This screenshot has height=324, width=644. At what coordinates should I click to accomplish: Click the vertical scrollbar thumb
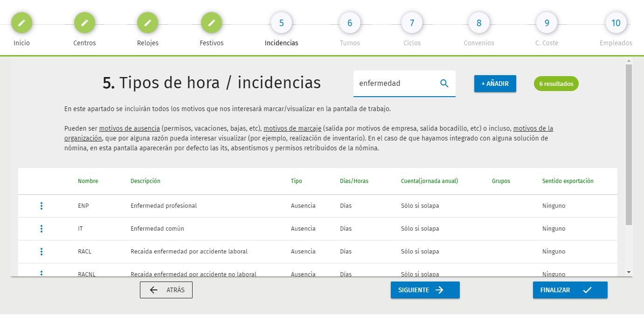click(x=629, y=145)
